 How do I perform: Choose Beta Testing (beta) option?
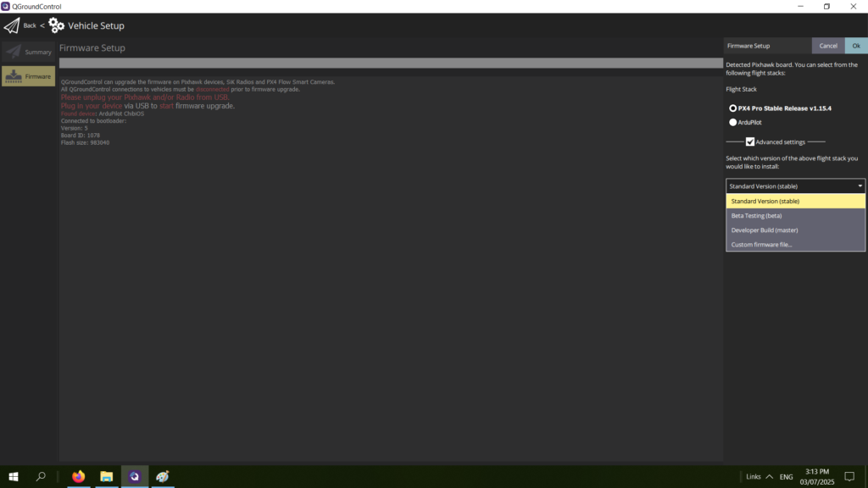[795, 216]
